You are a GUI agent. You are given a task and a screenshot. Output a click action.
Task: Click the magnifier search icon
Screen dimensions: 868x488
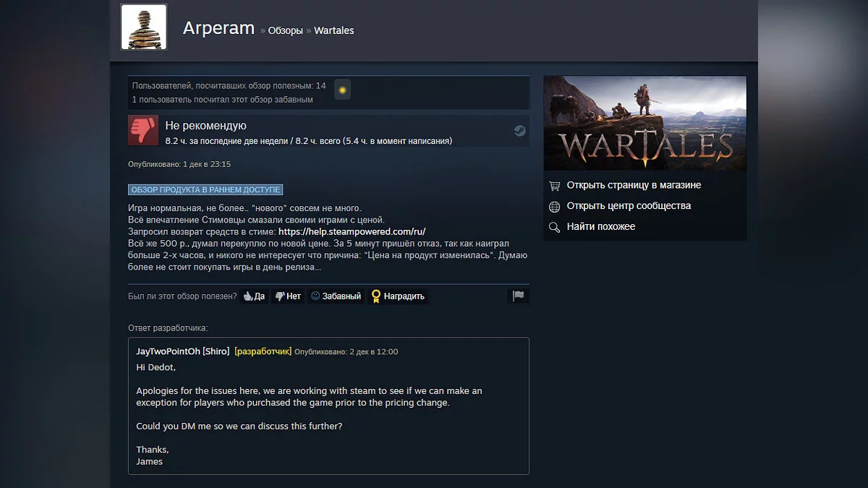[555, 227]
